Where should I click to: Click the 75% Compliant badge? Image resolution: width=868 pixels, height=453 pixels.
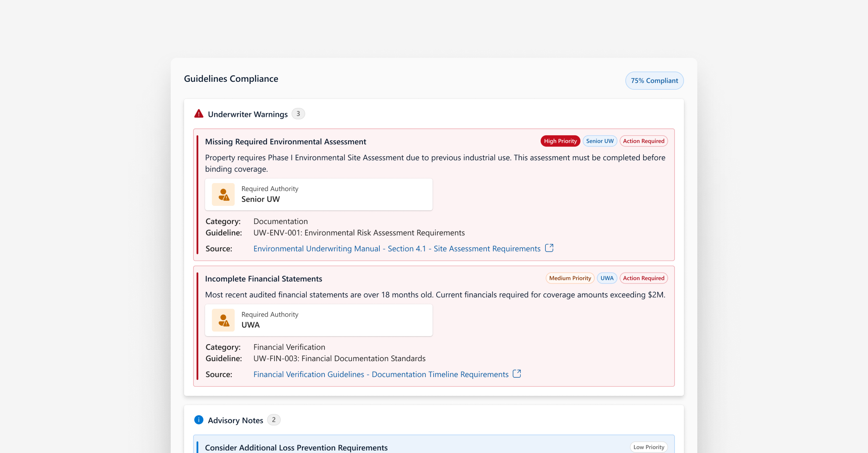pos(654,81)
